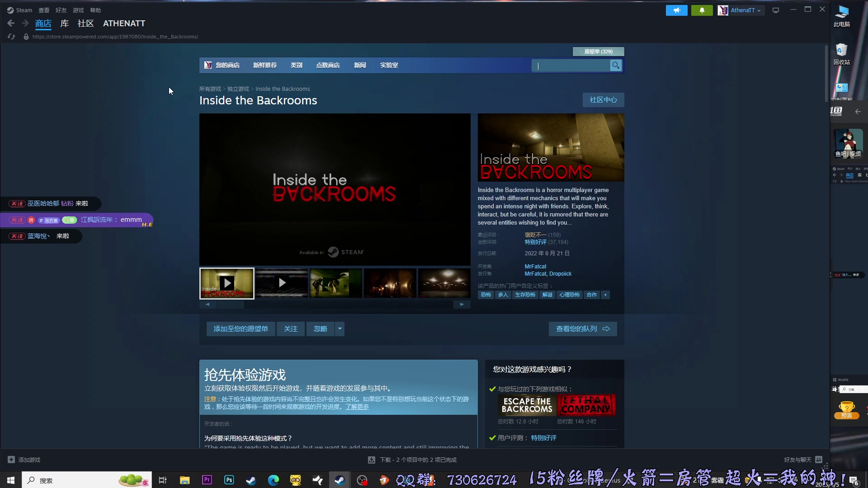Open Microsoft Edge from the taskbar
This screenshot has height=488, width=868.
[274, 480]
